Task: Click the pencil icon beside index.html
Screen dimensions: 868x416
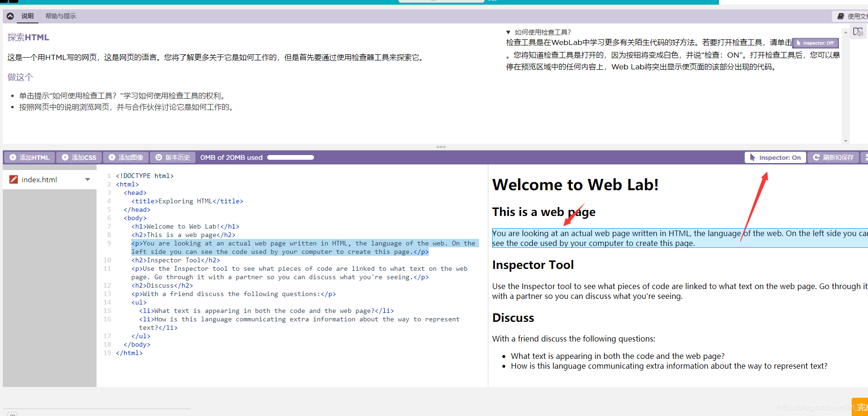Action: point(14,179)
